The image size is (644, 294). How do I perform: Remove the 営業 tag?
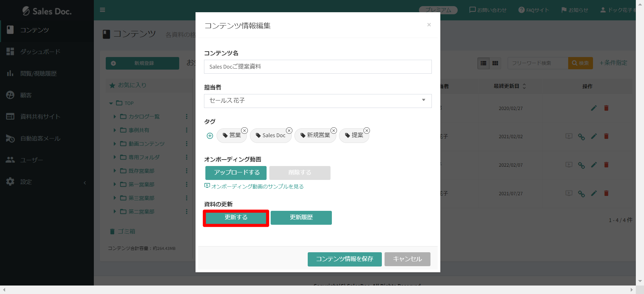(244, 130)
